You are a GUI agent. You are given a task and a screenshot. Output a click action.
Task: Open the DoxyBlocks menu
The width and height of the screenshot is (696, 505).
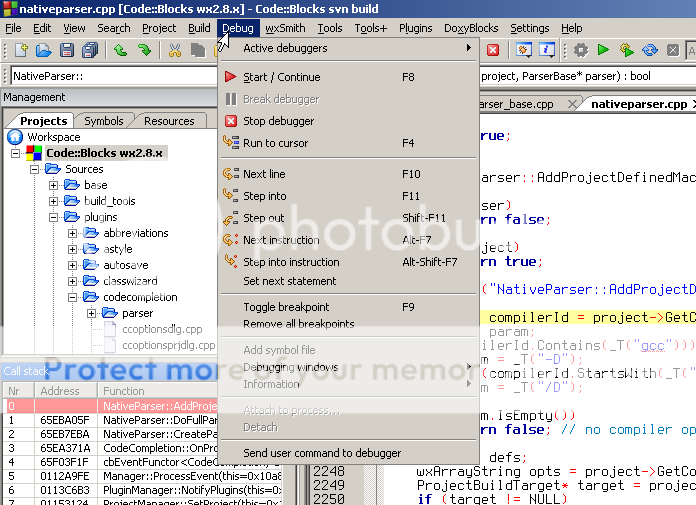471,28
